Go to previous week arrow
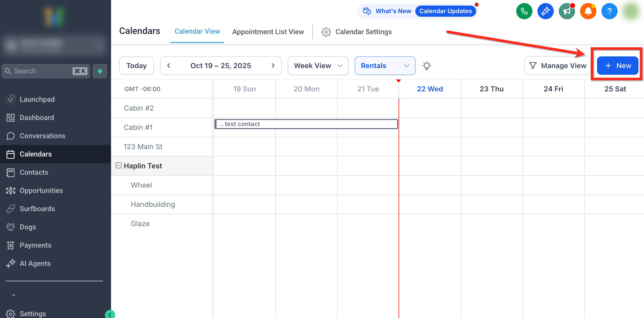The width and height of the screenshot is (644, 318). [169, 66]
